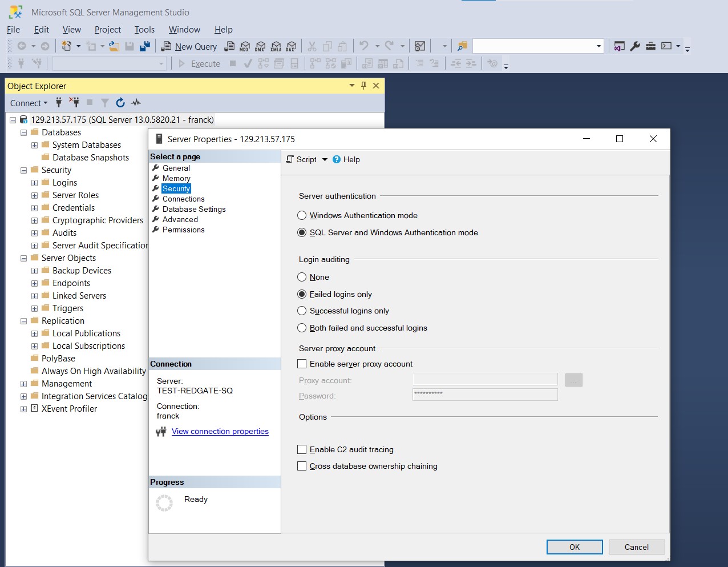Viewport: 728px width, 567px height.
Task: Click the Find in Files icon
Action: 462,46
